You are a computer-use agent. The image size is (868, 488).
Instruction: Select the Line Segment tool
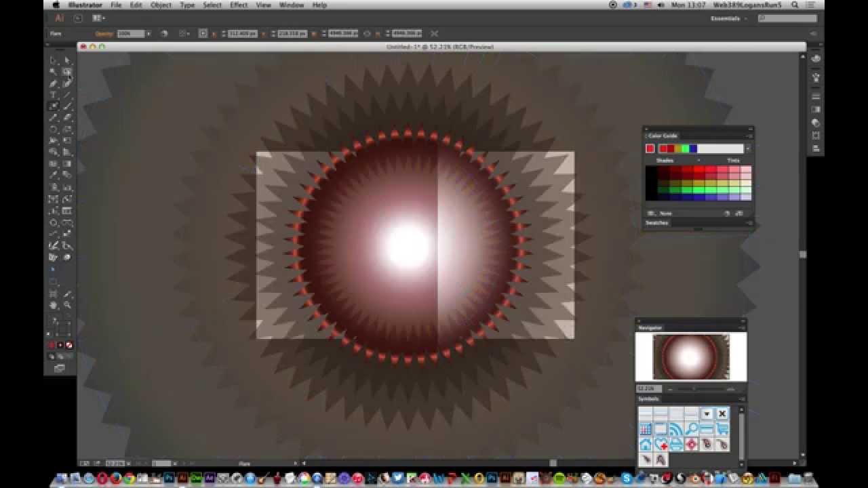pos(67,95)
